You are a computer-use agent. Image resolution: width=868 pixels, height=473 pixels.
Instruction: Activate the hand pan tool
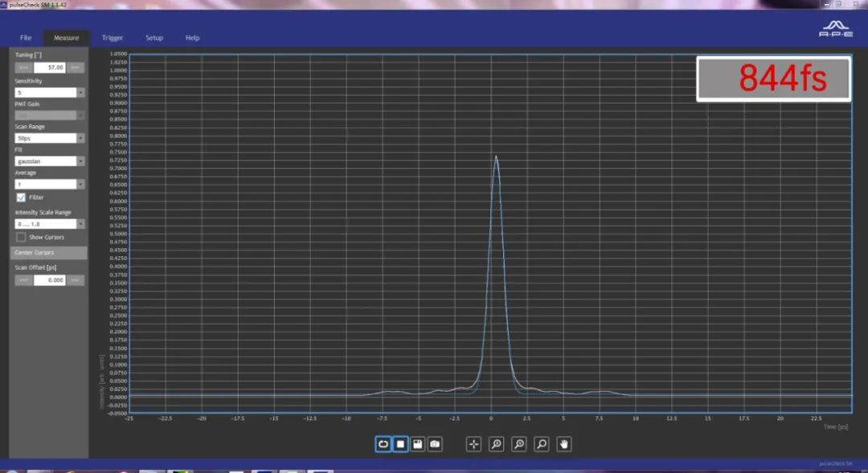coord(564,444)
